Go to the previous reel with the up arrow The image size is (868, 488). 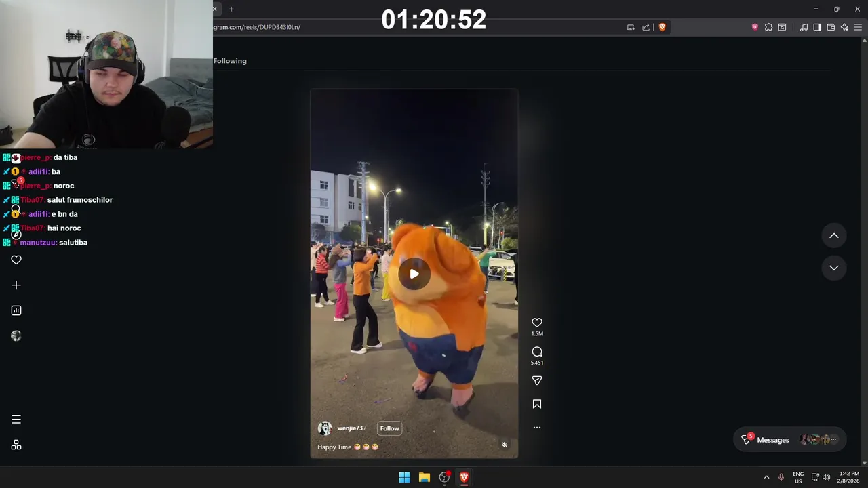(834, 236)
